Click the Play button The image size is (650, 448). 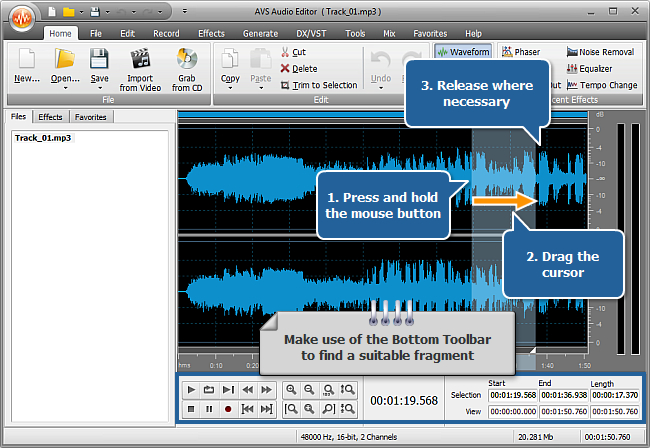tap(191, 390)
